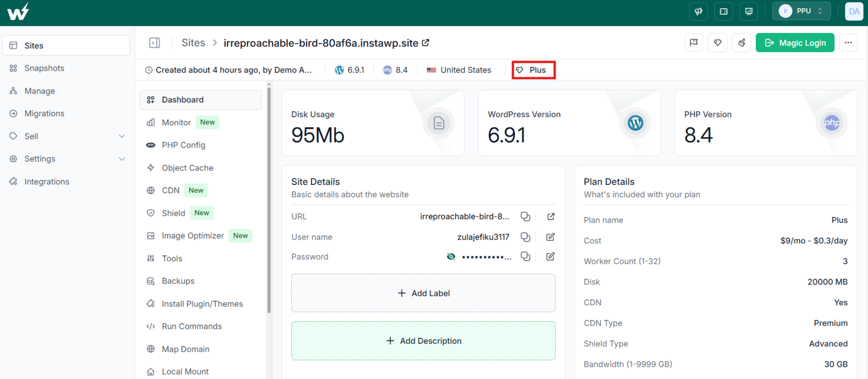Click the United States region label
The image size is (868, 379).
[x=459, y=70]
